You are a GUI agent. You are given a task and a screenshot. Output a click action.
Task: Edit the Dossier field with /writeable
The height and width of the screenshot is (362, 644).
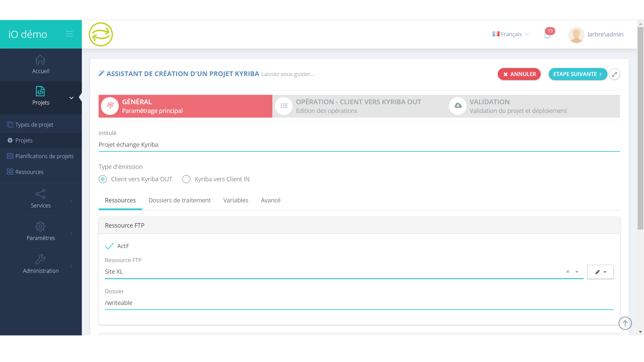coord(359,303)
